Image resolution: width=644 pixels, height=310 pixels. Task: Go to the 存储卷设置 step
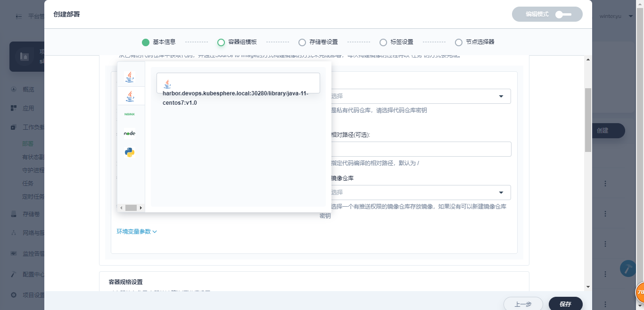pos(318,42)
